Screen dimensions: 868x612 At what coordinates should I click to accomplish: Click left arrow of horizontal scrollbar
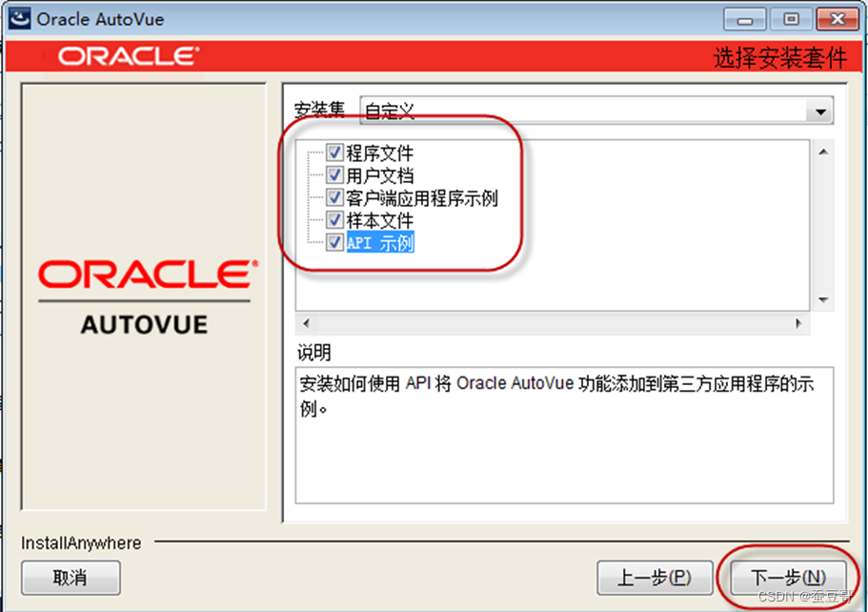click(306, 323)
